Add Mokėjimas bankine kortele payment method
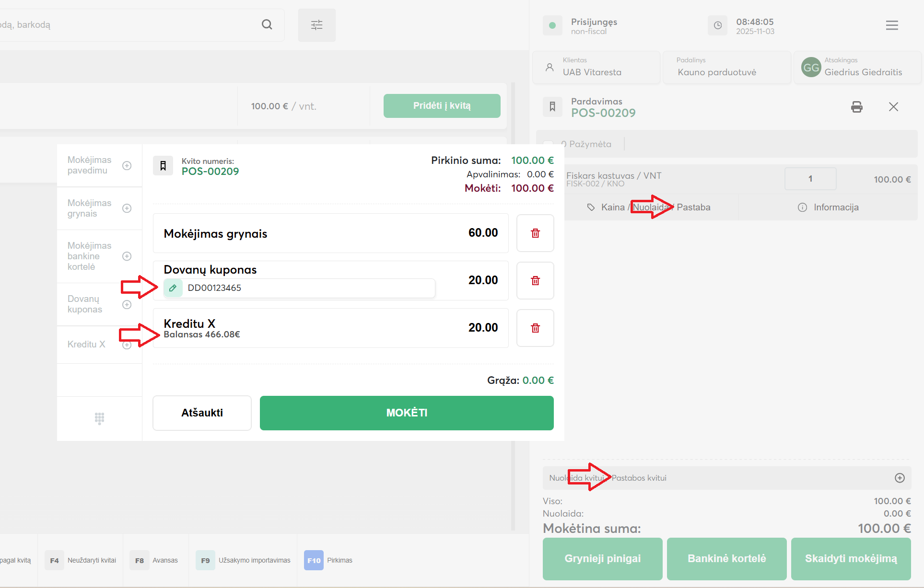924x588 pixels. (127, 256)
